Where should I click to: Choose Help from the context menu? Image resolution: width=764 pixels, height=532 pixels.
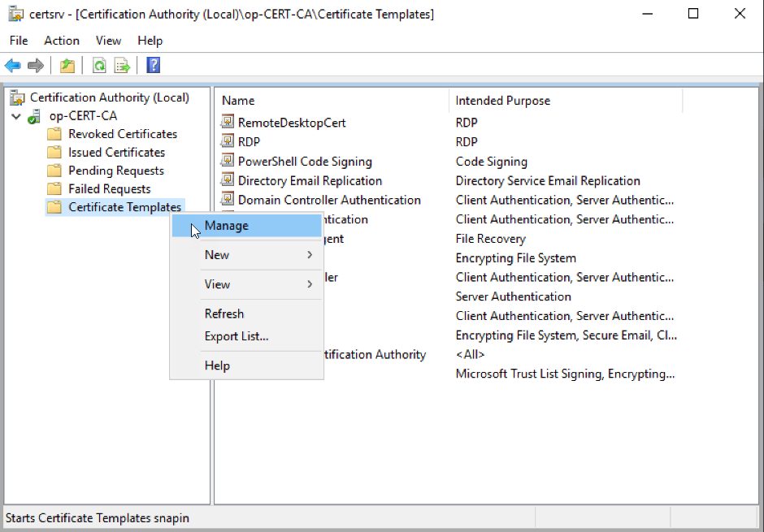click(x=246, y=365)
